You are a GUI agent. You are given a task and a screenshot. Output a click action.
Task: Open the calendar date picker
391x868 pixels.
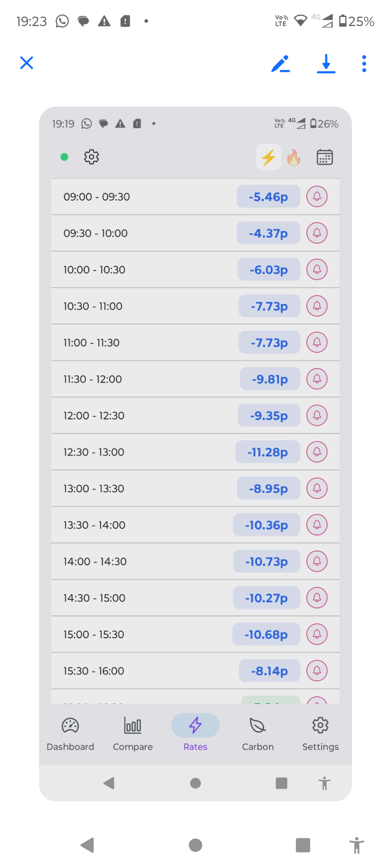click(325, 157)
